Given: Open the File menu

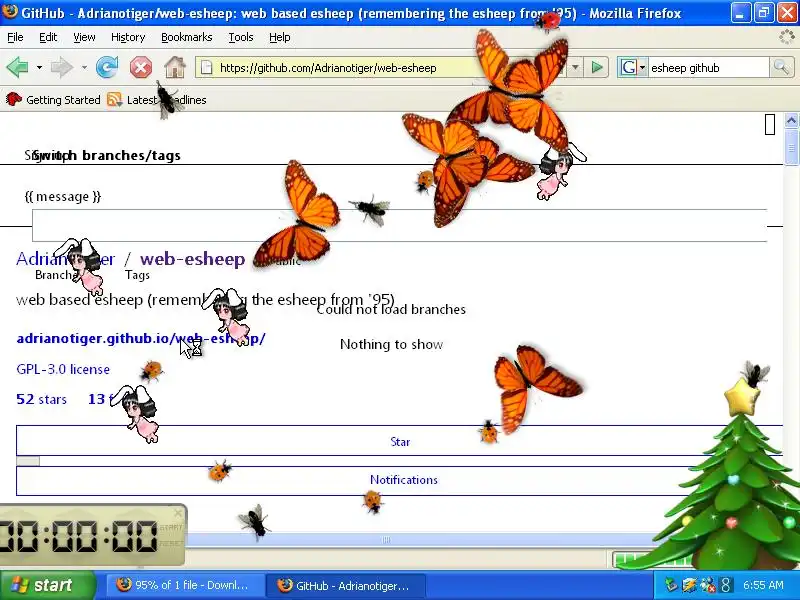Looking at the screenshot, I should (x=15, y=37).
